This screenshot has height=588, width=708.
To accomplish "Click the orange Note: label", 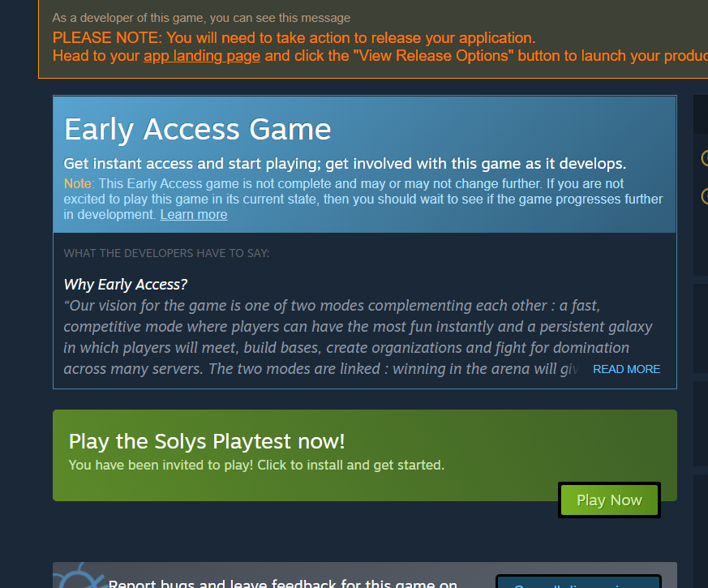I will [79, 184].
